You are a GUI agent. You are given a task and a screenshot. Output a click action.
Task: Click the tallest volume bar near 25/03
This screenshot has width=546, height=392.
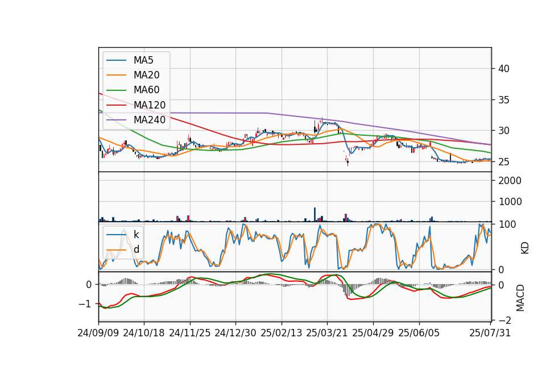click(315, 214)
